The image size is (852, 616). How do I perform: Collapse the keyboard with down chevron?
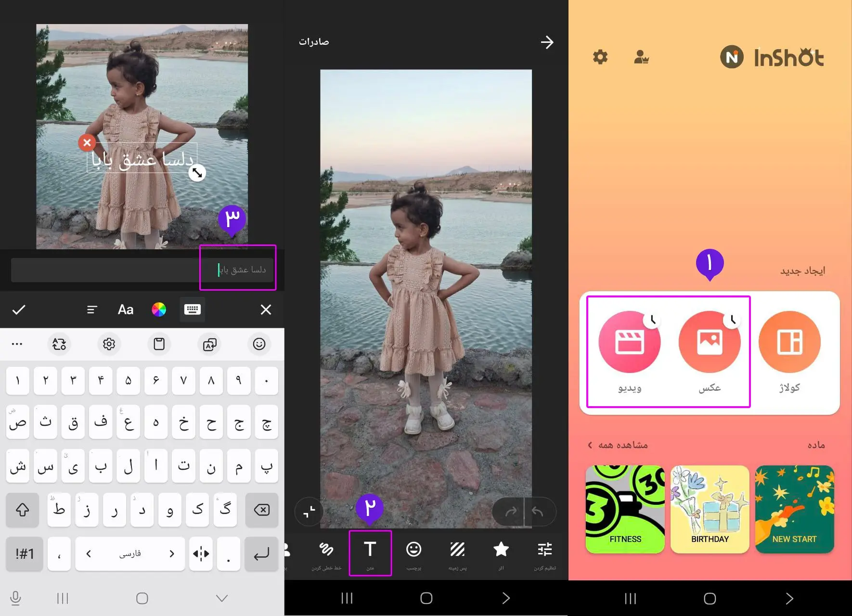pyautogui.click(x=221, y=598)
